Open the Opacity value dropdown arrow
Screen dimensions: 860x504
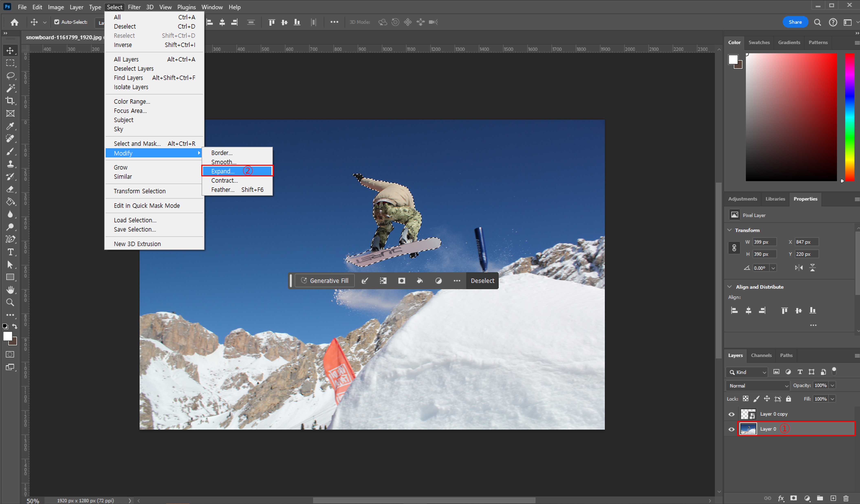coord(833,385)
